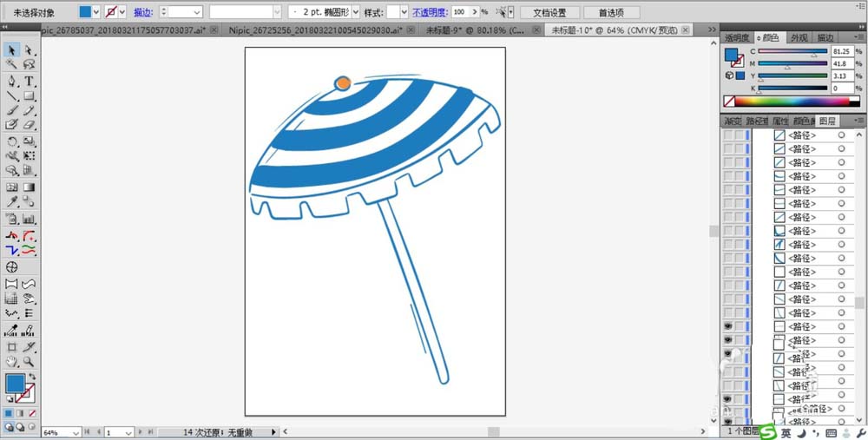This screenshot has height=440, width=868.
Task: Select the black arrow Selection tool
Action: [12, 50]
